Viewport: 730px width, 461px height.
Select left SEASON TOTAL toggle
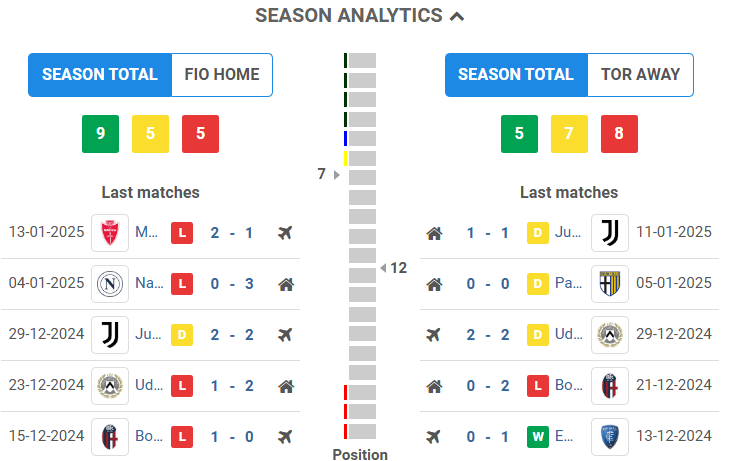pos(100,75)
